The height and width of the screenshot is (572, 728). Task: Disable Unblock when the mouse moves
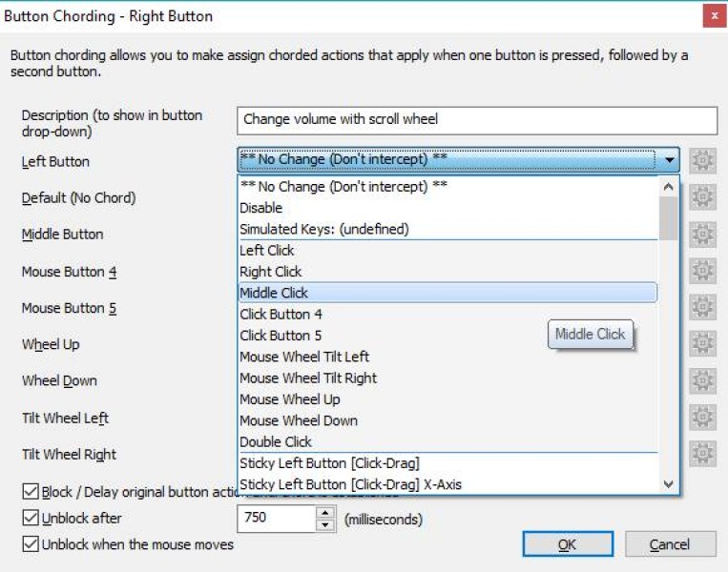click(x=31, y=544)
